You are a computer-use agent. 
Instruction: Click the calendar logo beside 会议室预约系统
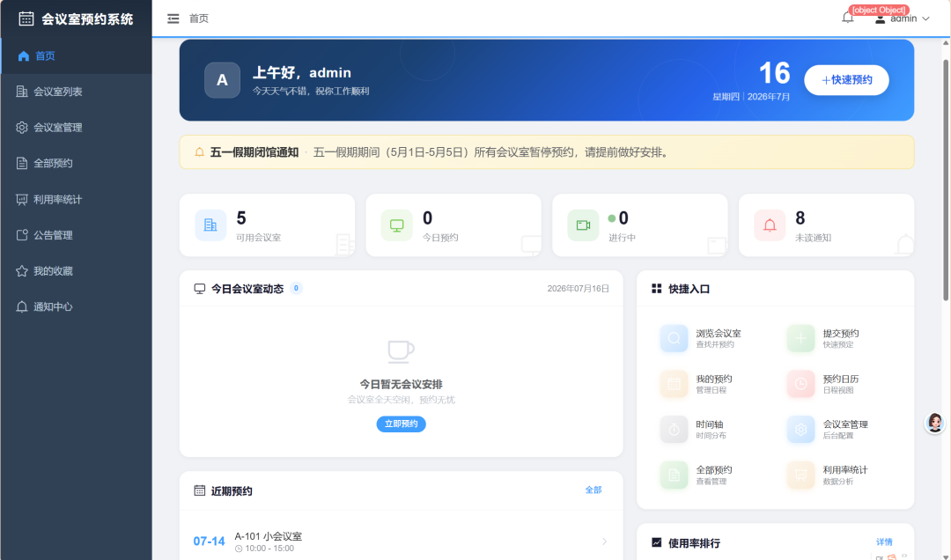26,18
